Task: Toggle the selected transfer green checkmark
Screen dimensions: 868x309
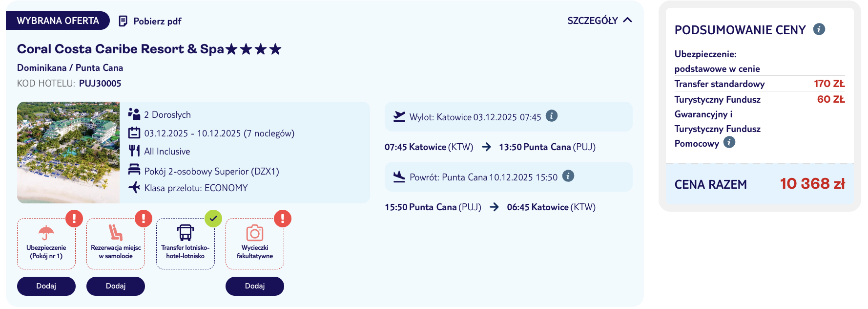Action: point(213,219)
